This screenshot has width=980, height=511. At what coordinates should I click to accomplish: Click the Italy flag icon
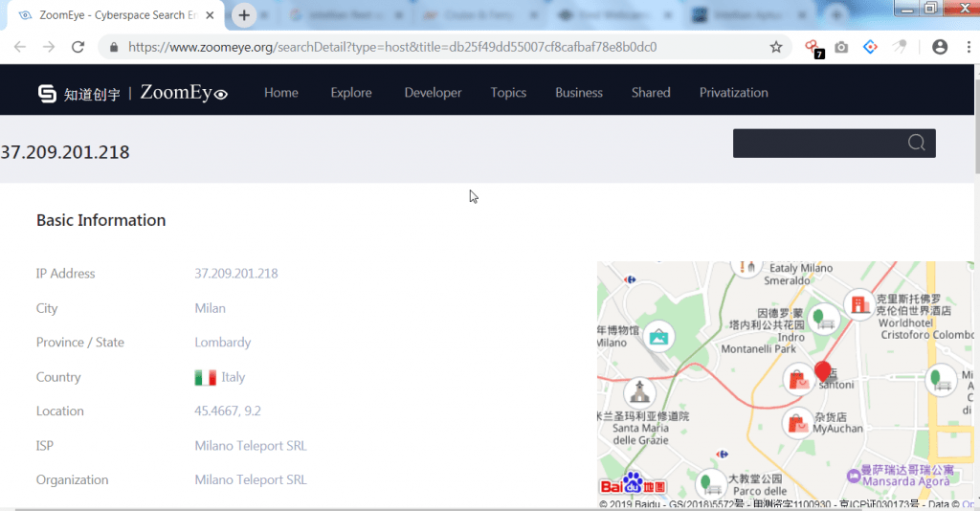click(205, 377)
